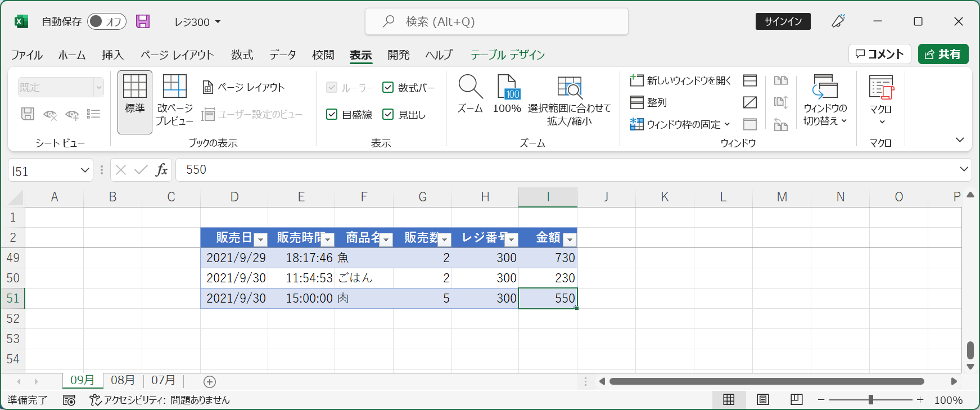Screen dimensions: 980x410
Task: Switch to データ ribbon tab
Action: coord(282,55)
